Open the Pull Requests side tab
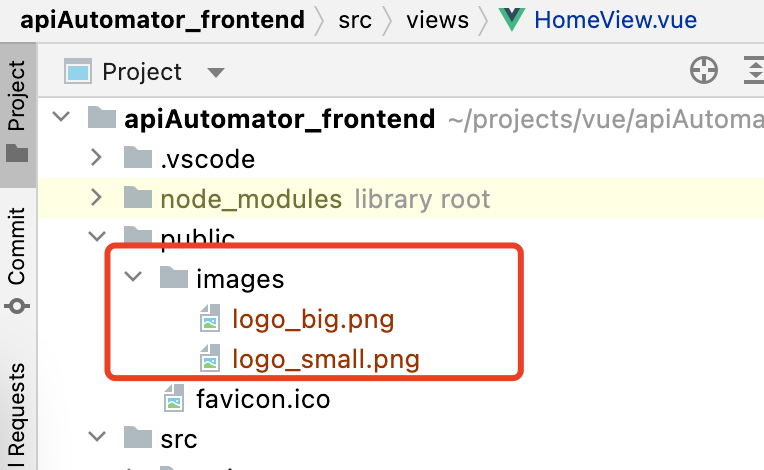This screenshot has width=764, height=470. 18,414
